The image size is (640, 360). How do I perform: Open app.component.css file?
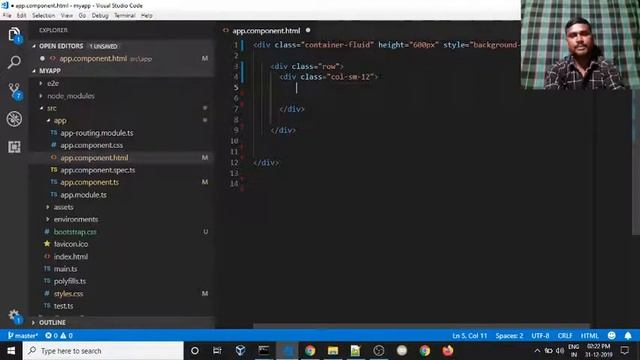coord(91,145)
